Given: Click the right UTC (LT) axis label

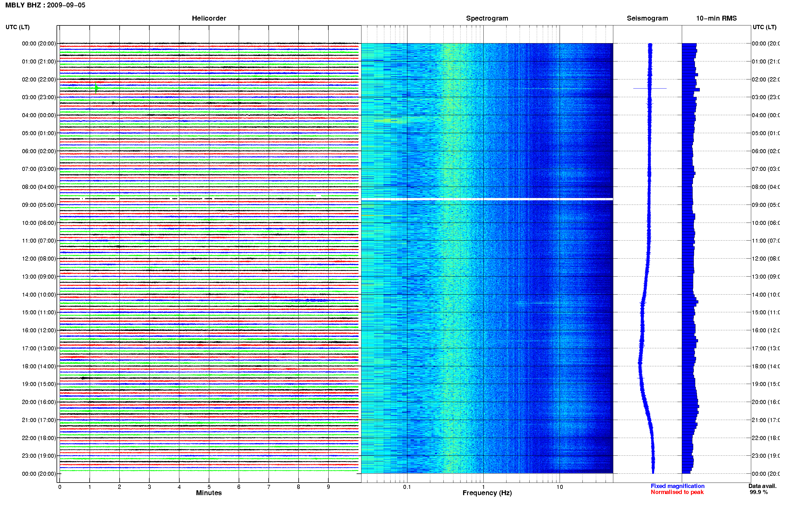Looking at the screenshot, I should click(x=764, y=27).
